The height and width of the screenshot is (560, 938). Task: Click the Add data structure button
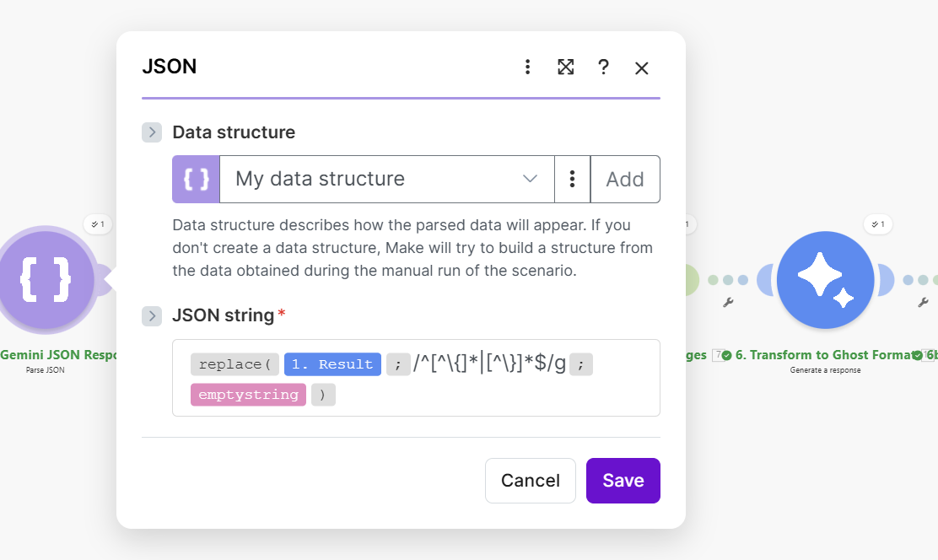click(625, 179)
